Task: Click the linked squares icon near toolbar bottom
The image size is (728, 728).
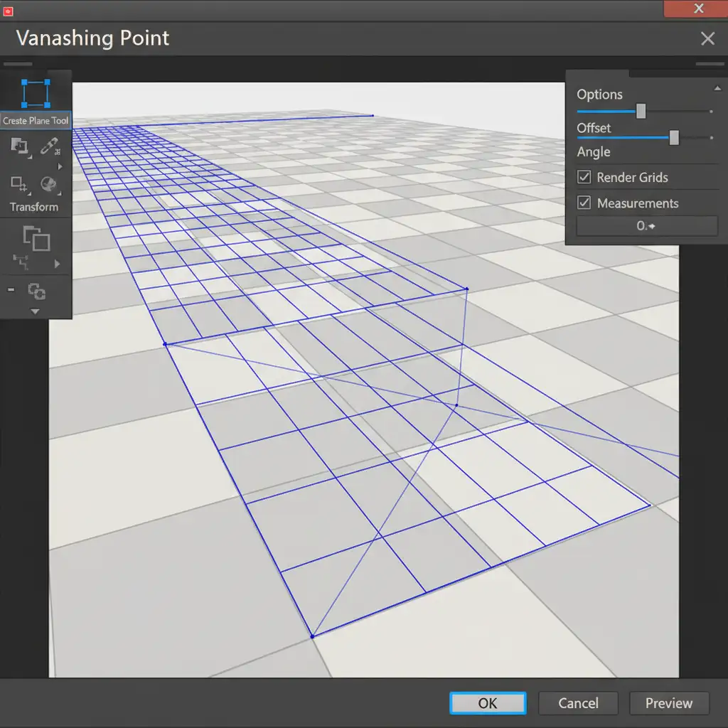Action: [36, 291]
